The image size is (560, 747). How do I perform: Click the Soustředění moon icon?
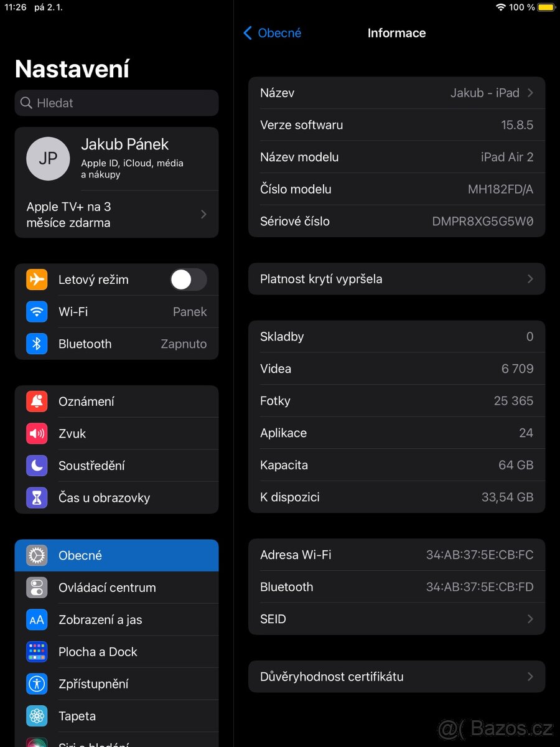click(37, 466)
